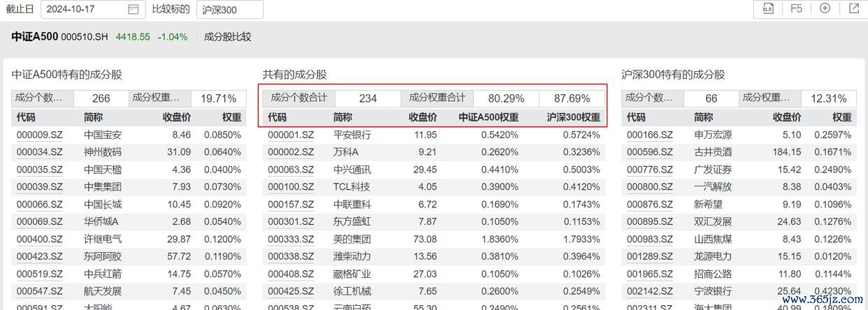Select the 美的集团 name cell
The width and height of the screenshot is (868, 310).
[352, 239]
